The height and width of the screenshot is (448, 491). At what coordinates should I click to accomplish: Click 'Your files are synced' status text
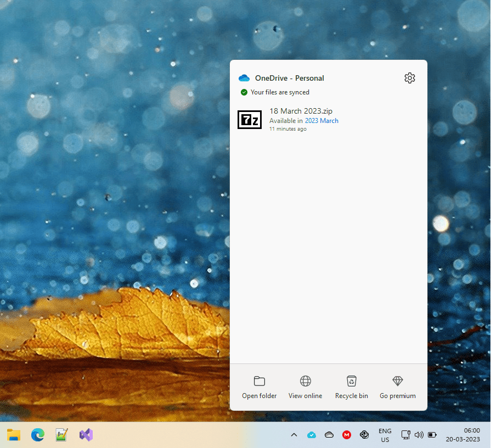(x=280, y=92)
